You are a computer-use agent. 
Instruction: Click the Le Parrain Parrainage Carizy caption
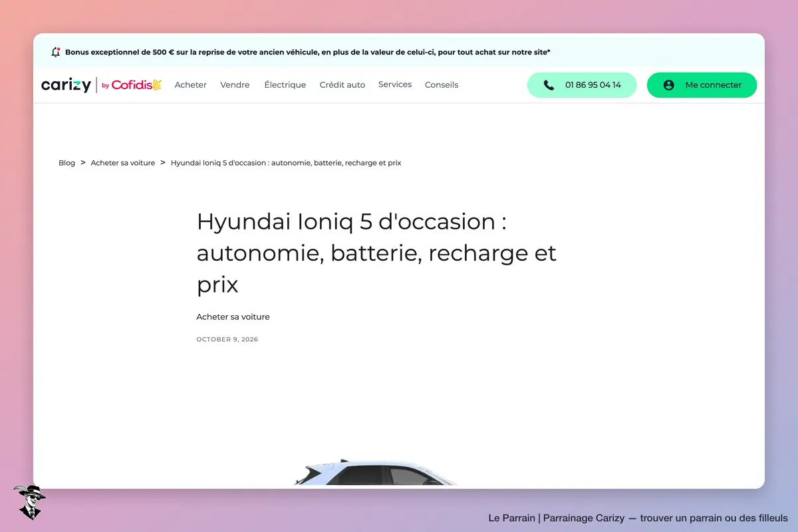(638, 518)
